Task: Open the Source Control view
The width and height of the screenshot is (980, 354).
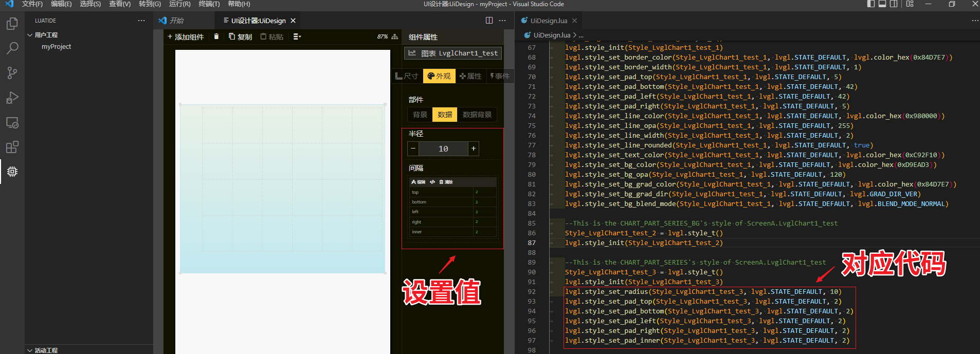Action: (x=12, y=73)
